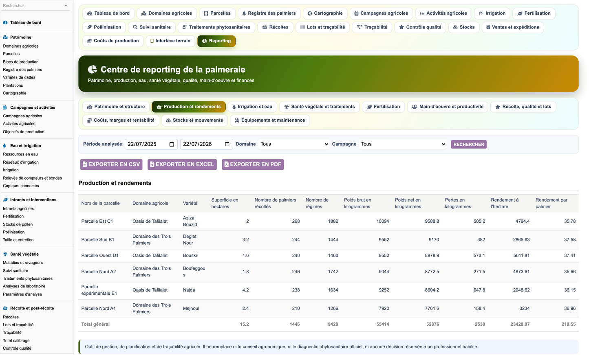Click the end date field showing 22/07/2026
The height and width of the screenshot is (364, 589).
coord(206,144)
